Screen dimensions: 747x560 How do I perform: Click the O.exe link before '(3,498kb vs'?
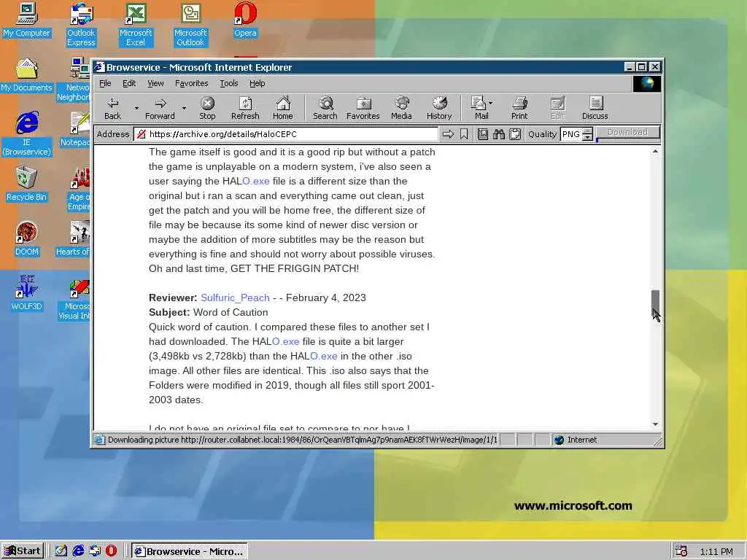tap(285, 341)
